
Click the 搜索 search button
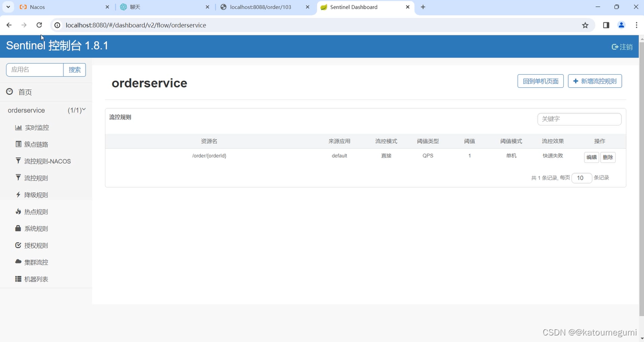tap(75, 70)
